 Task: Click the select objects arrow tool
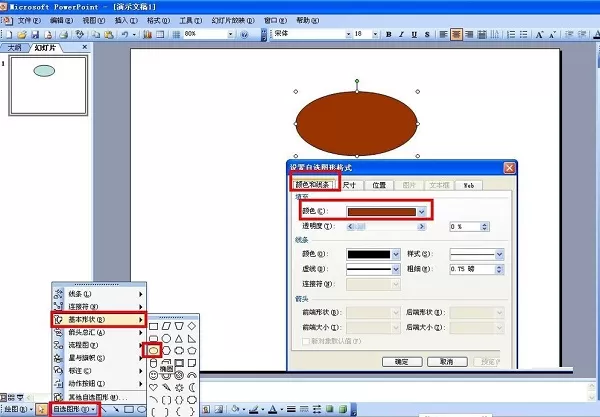click(x=41, y=409)
